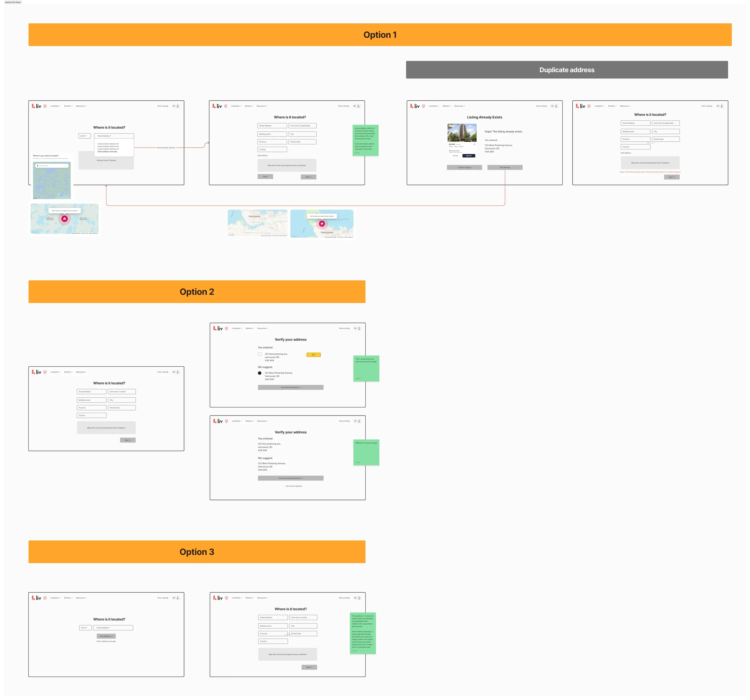
Task: Click Use manual address link
Action: tap(293, 486)
